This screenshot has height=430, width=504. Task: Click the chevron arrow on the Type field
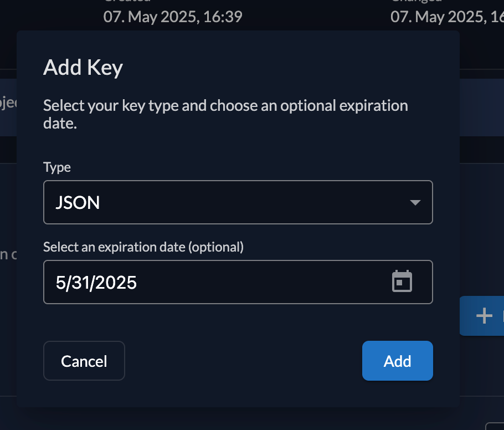414,202
